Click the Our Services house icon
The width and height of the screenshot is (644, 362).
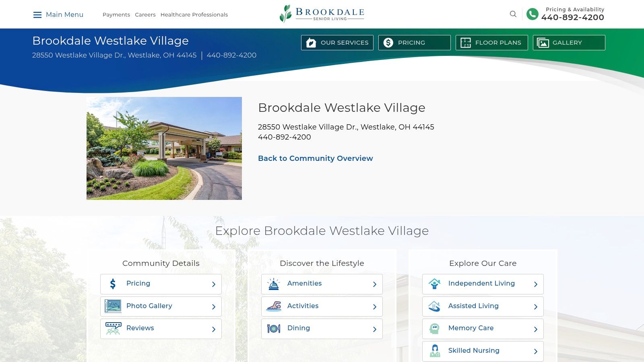coord(311,43)
